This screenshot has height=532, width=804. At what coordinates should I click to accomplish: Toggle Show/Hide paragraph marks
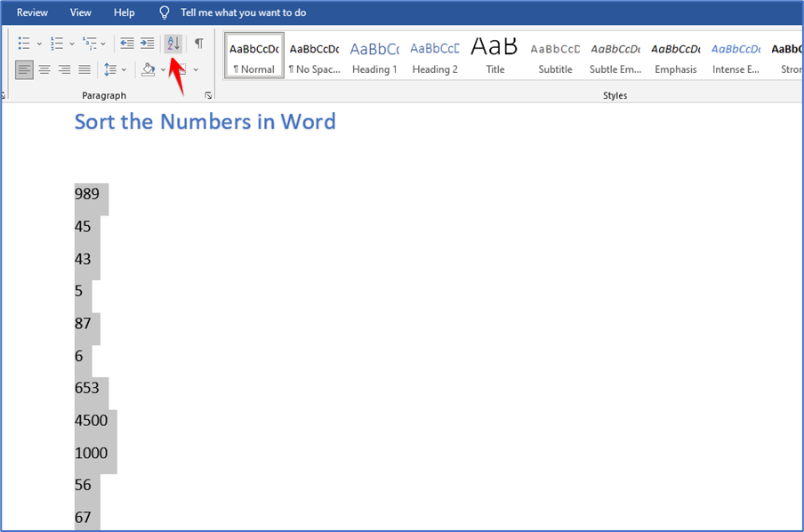(x=199, y=42)
